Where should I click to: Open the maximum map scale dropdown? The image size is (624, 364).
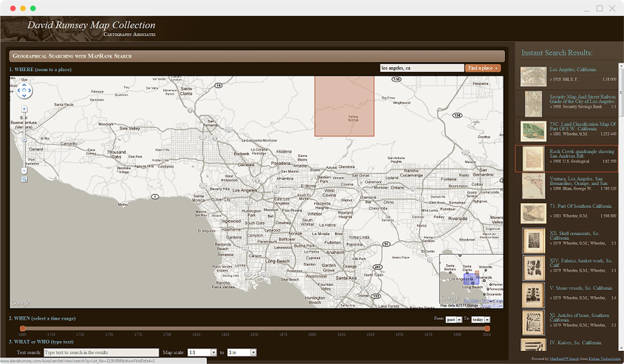click(242, 352)
